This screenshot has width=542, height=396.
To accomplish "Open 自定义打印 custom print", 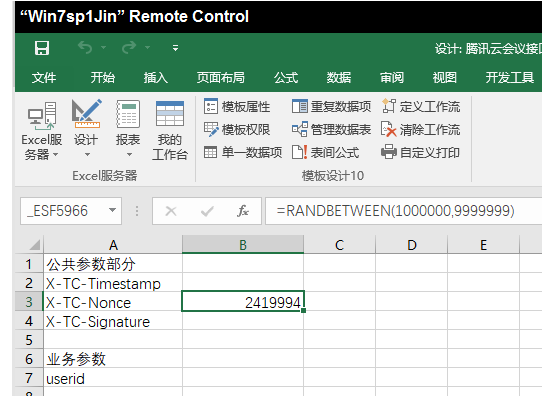I will [x=420, y=152].
